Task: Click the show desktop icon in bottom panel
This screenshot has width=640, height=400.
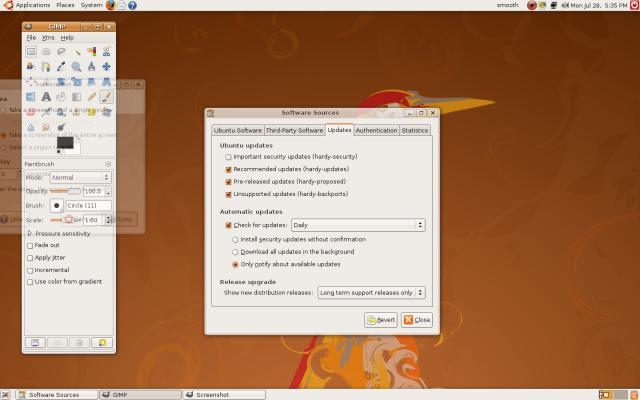Action: pos(6,395)
